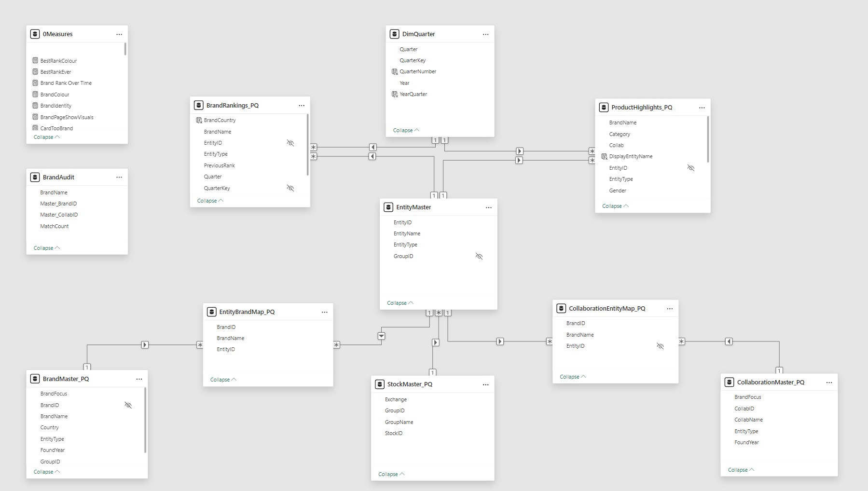
Task: Click the calculated column icon beside BrandCountry
Action: [x=199, y=120]
